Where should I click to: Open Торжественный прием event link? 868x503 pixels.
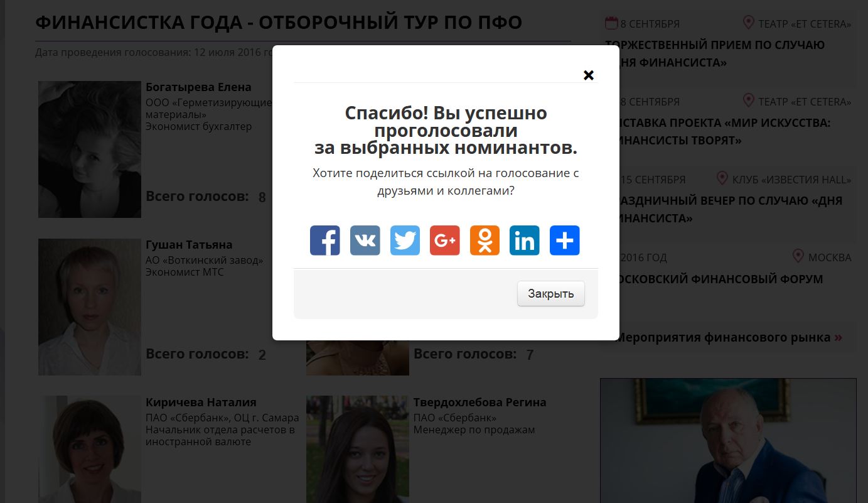[x=715, y=54]
